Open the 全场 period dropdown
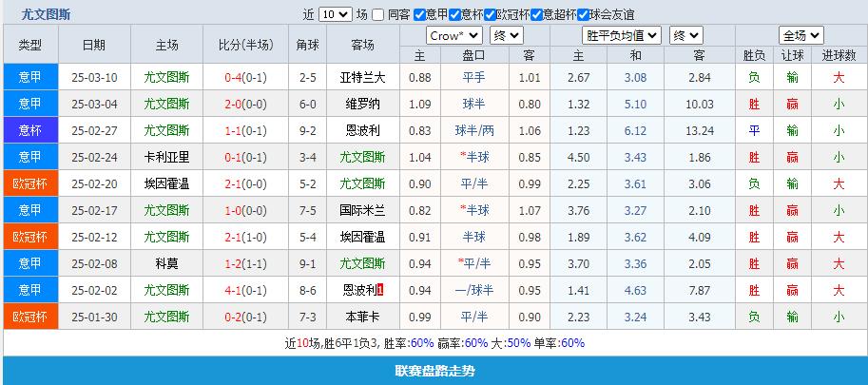This screenshot has width=868, height=385. pyautogui.click(x=800, y=35)
